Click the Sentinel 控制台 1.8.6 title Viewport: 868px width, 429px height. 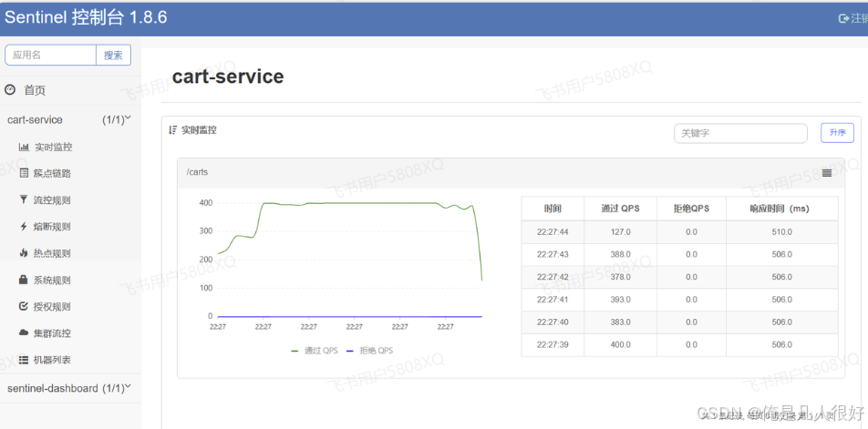tap(86, 17)
